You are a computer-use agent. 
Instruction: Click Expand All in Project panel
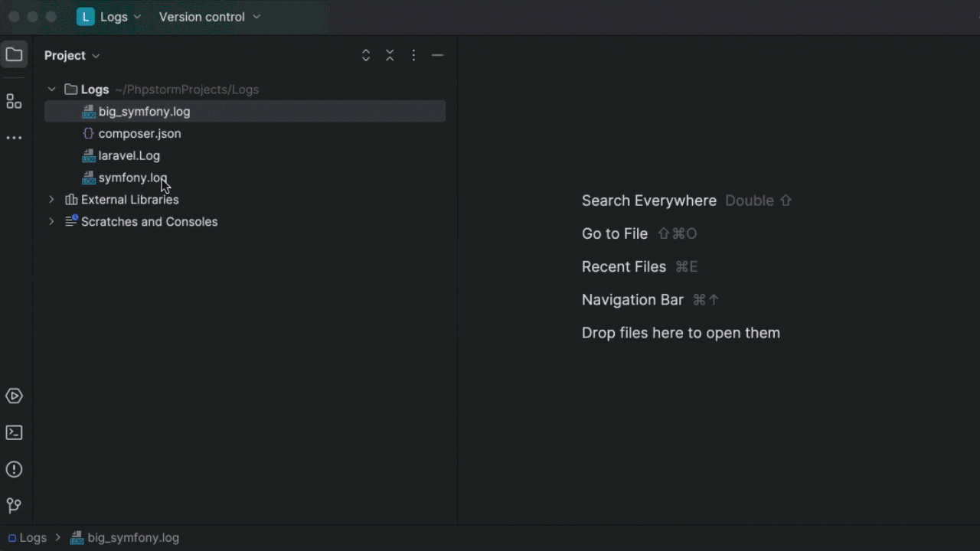pos(366,55)
